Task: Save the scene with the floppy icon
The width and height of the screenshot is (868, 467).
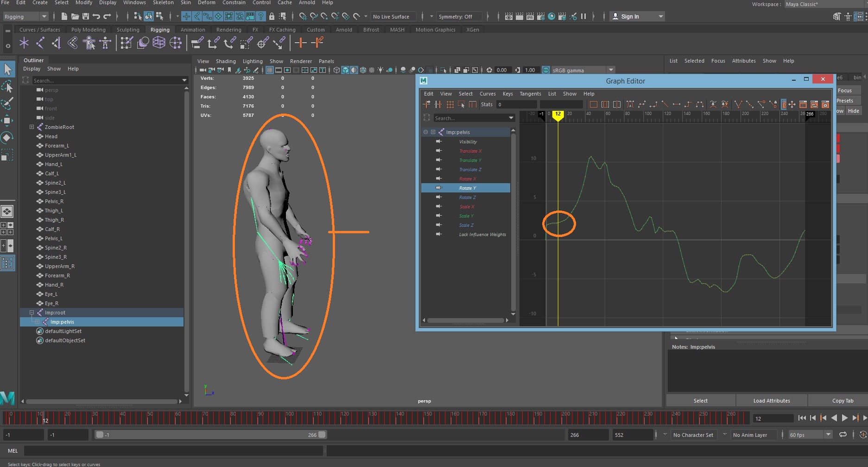Action: (86, 17)
